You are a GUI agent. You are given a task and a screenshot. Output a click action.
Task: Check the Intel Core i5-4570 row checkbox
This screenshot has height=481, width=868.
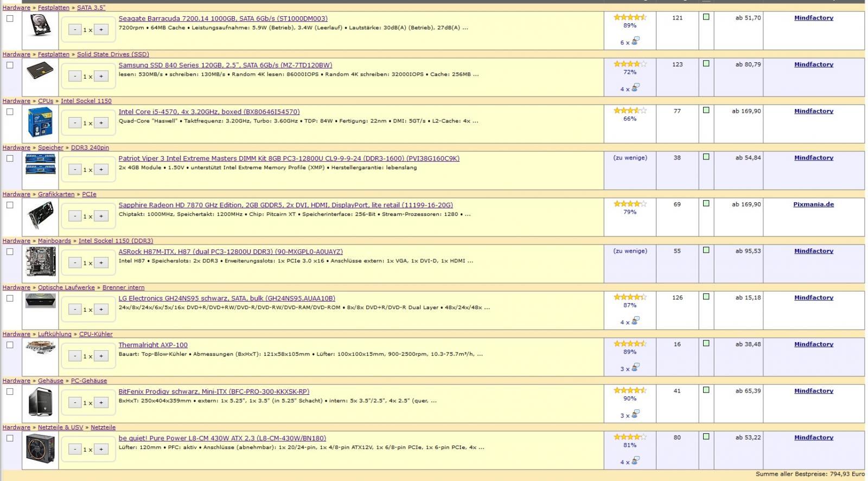10,112
